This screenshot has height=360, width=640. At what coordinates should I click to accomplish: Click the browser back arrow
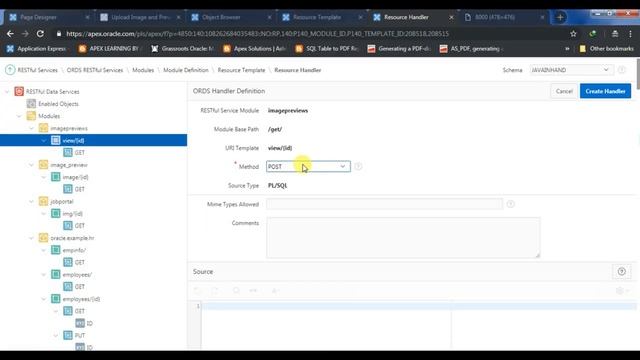pyautogui.click(x=10, y=34)
